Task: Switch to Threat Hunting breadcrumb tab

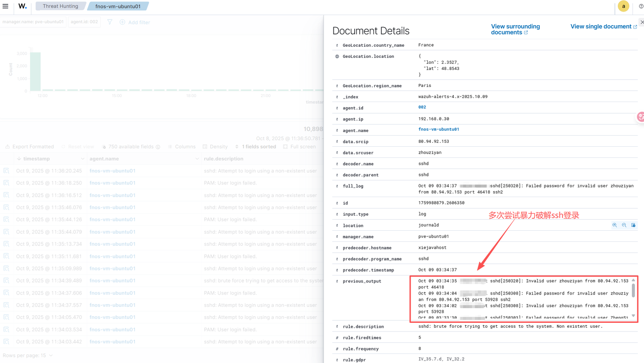Action: (x=60, y=7)
